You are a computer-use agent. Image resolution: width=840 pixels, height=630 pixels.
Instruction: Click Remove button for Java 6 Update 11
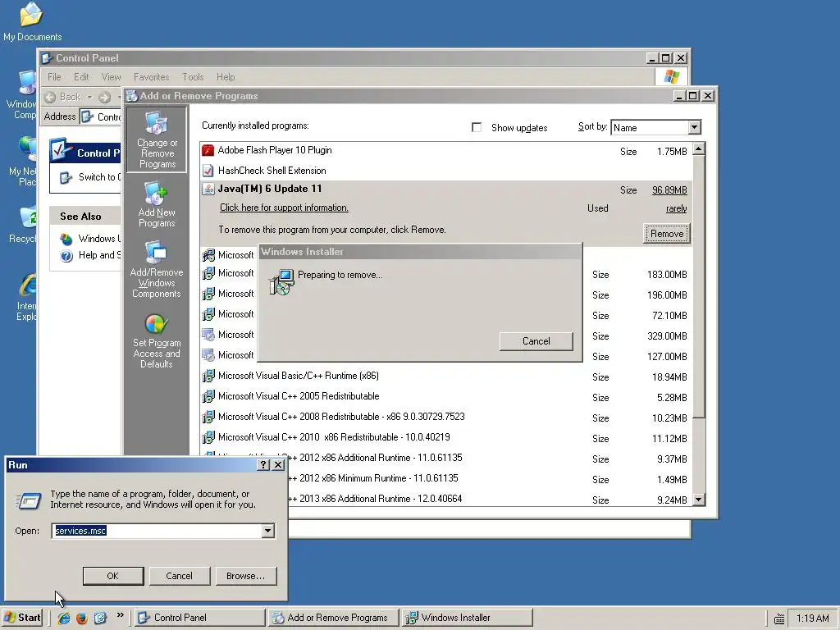(666, 234)
